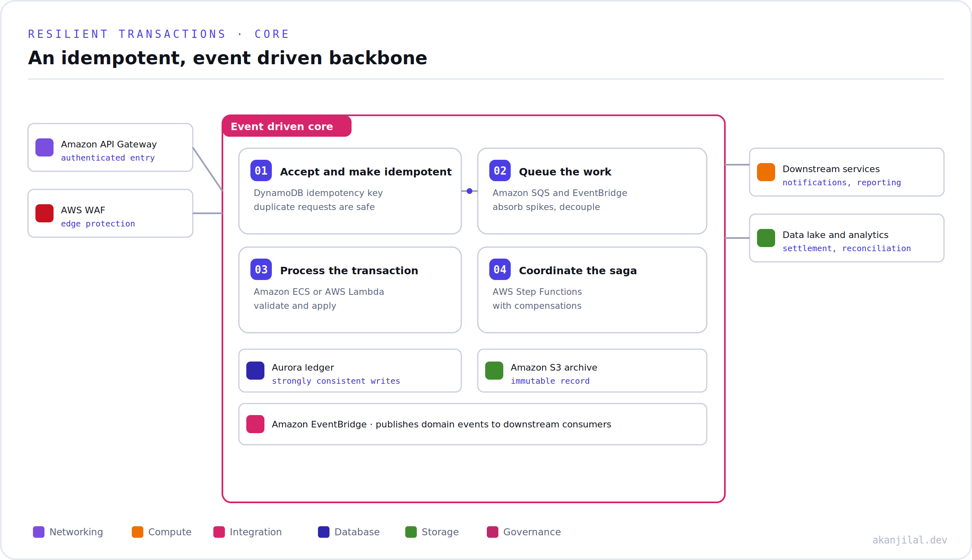Viewport: 972px width, 560px height.
Task: Click the red AWS WAF icon
Action: tap(44, 213)
